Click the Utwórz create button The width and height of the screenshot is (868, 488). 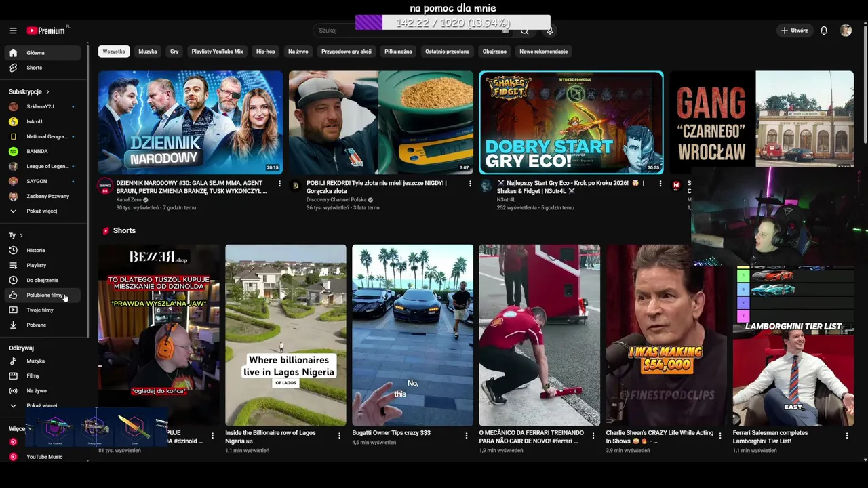(x=794, y=30)
